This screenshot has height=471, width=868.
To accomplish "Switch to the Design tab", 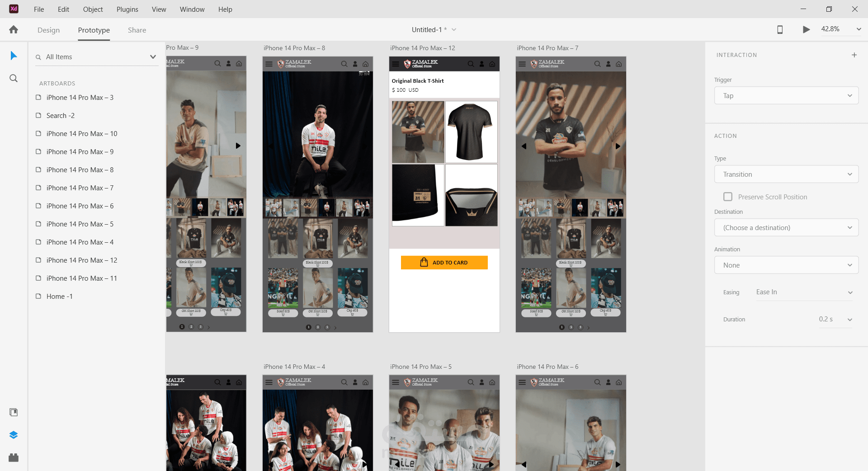I will (x=48, y=30).
